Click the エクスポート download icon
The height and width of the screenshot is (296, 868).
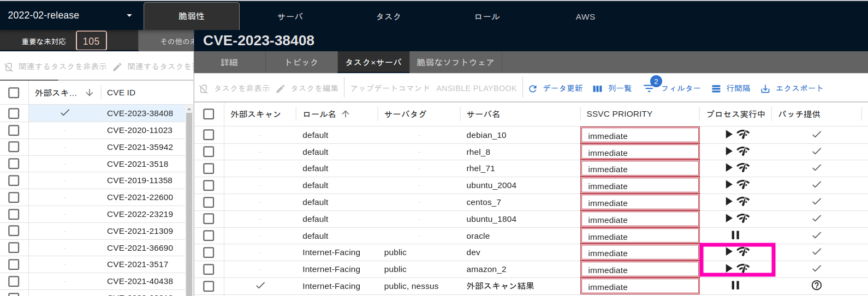[x=765, y=88]
